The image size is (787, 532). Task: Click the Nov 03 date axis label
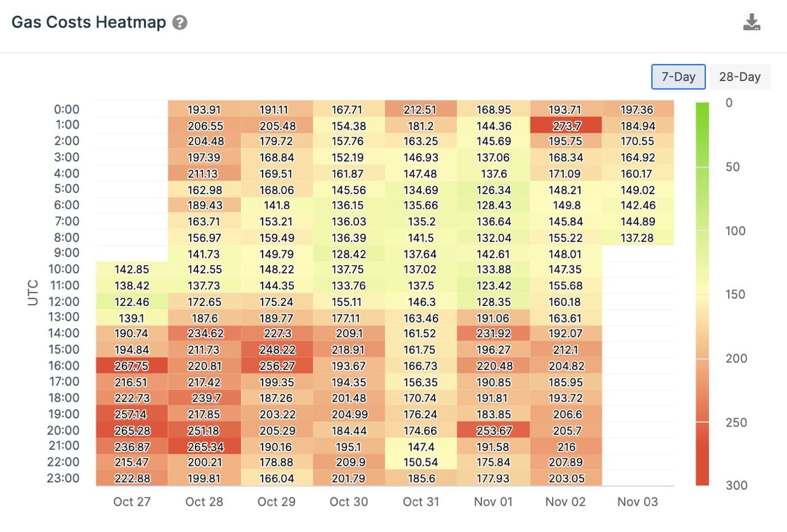[x=638, y=501]
